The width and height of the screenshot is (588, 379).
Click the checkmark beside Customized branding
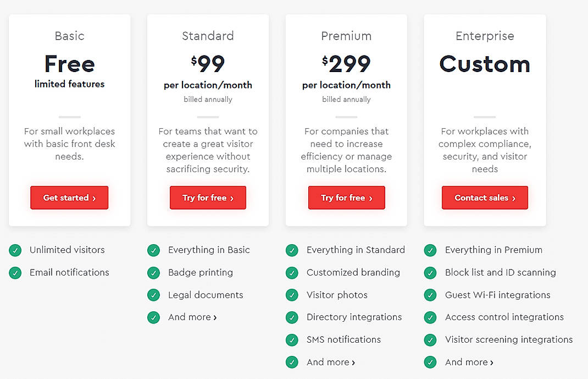tap(292, 272)
